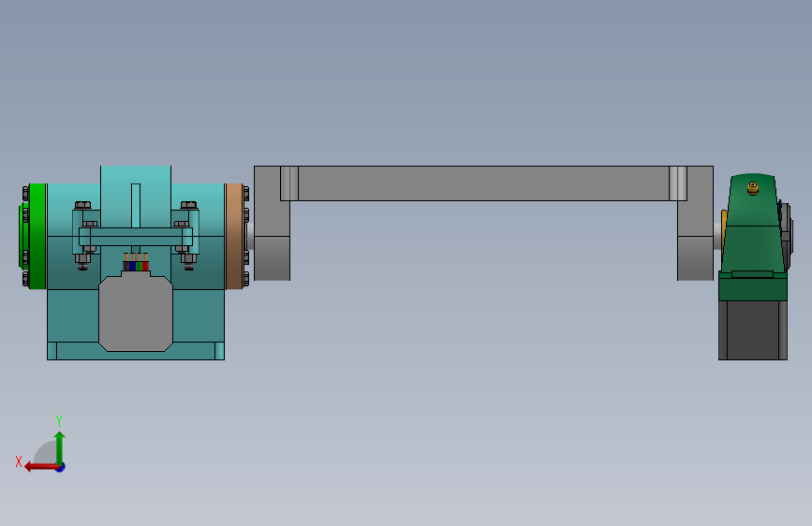This screenshot has height=526, width=812.
Task: Select the gray end disc right of the bearing block
Action: click(788, 237)
